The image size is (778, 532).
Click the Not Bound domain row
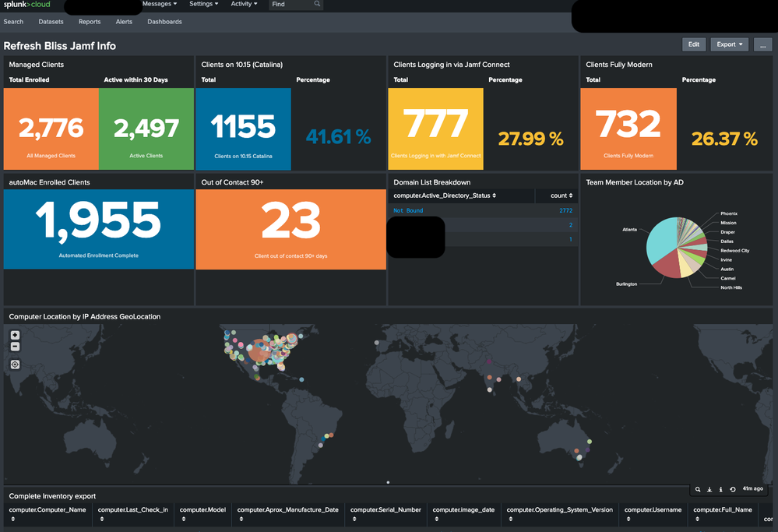click(x=483, y=210)
